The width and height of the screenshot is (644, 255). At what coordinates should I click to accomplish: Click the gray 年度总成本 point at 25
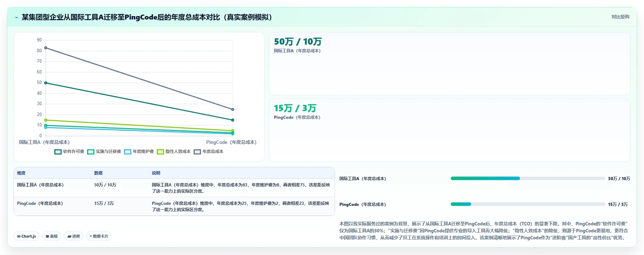[x=233, y=109]
